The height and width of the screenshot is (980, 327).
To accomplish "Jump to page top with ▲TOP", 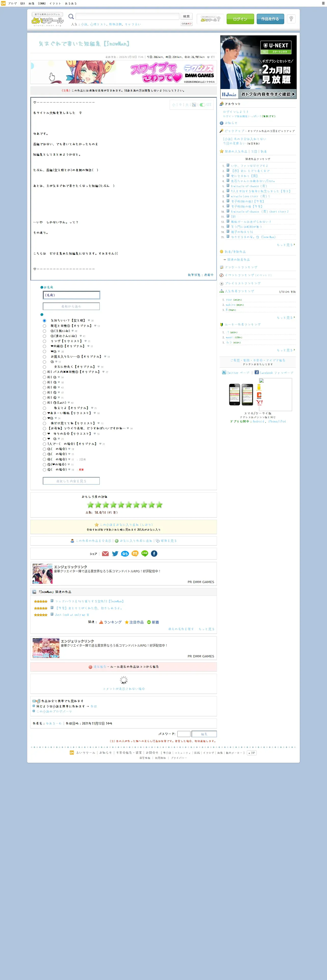I will point(251,753).
